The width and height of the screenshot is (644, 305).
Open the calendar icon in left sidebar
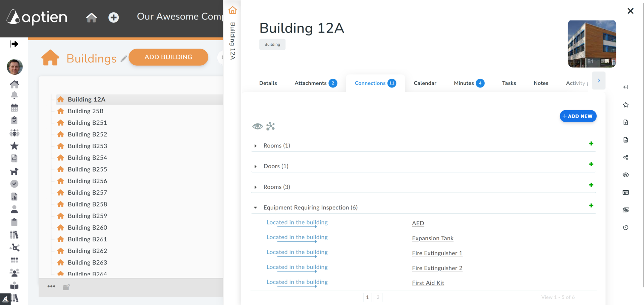14,108
